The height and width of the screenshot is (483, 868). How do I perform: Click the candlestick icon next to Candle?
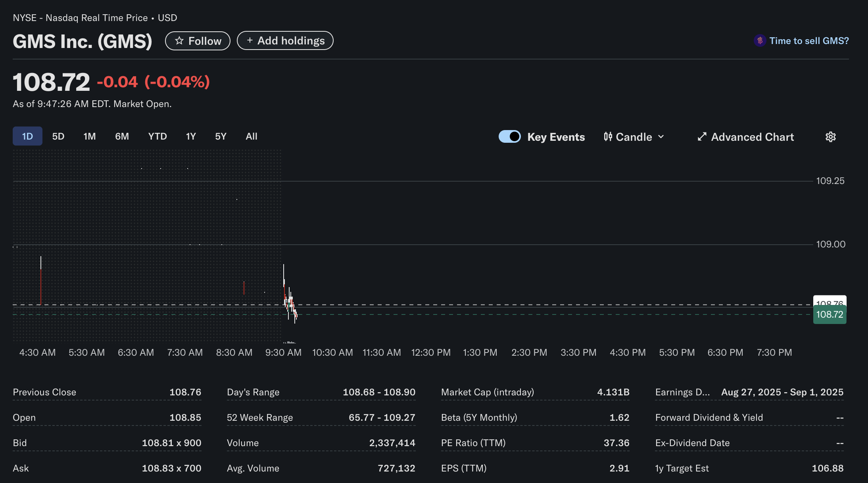click(608, 137)
